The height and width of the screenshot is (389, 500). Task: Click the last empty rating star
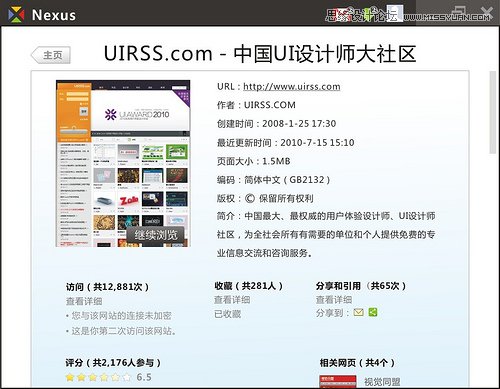(127, 377)
